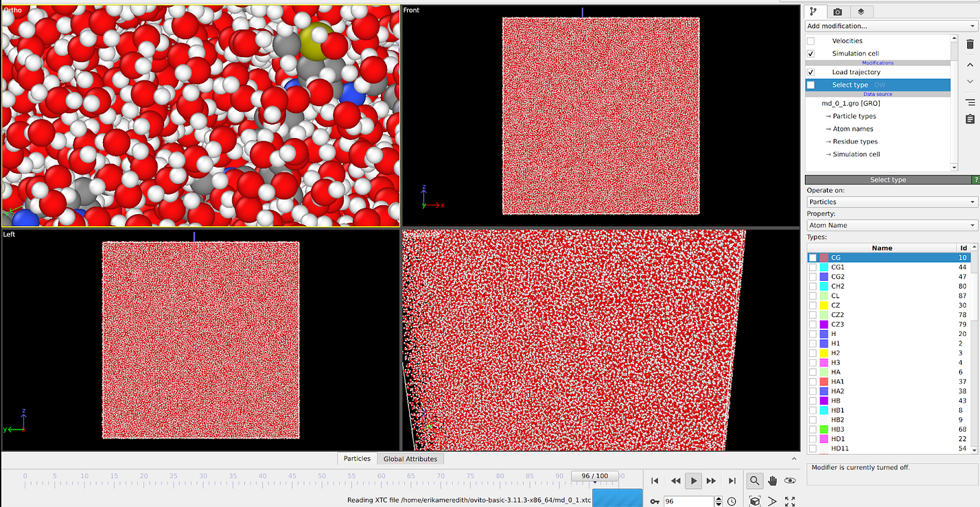Open the Property Atom Name dropdown

[x=890, y=225]
